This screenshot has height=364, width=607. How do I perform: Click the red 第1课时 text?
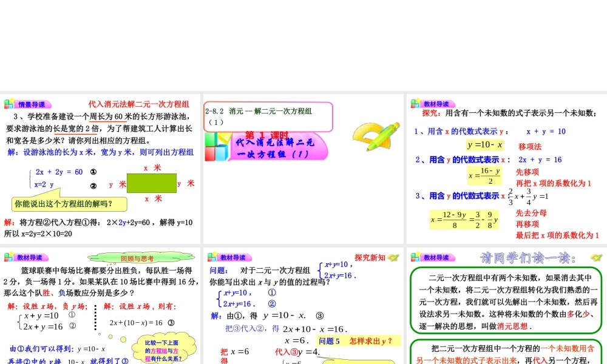click(x=267, y=135)
